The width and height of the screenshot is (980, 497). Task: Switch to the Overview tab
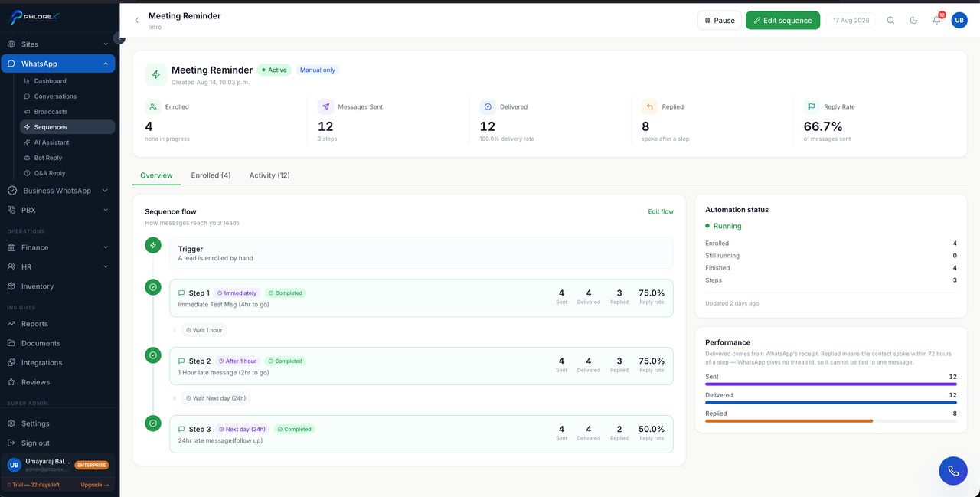pyautogui.click(x=156, y=175)
